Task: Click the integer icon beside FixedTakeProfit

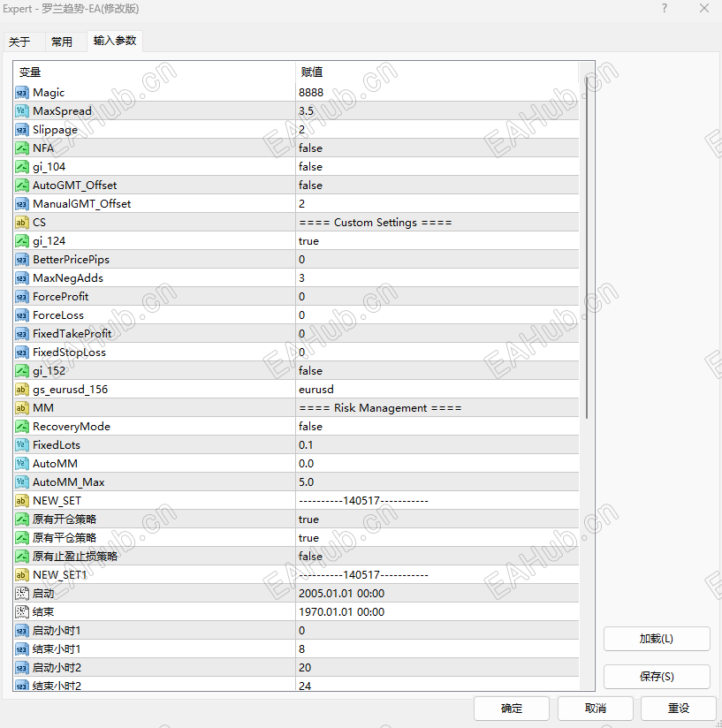Action: [x=22, y=334]
